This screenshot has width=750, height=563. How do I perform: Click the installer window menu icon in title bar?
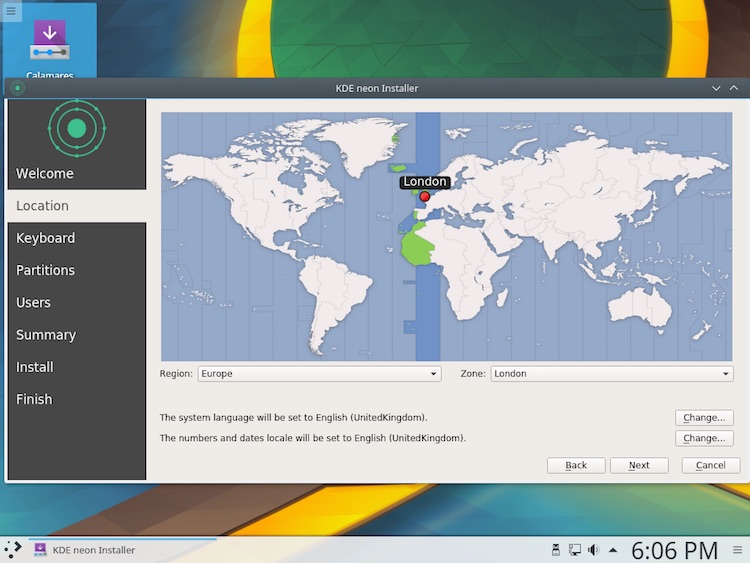(x=17, y=88)
